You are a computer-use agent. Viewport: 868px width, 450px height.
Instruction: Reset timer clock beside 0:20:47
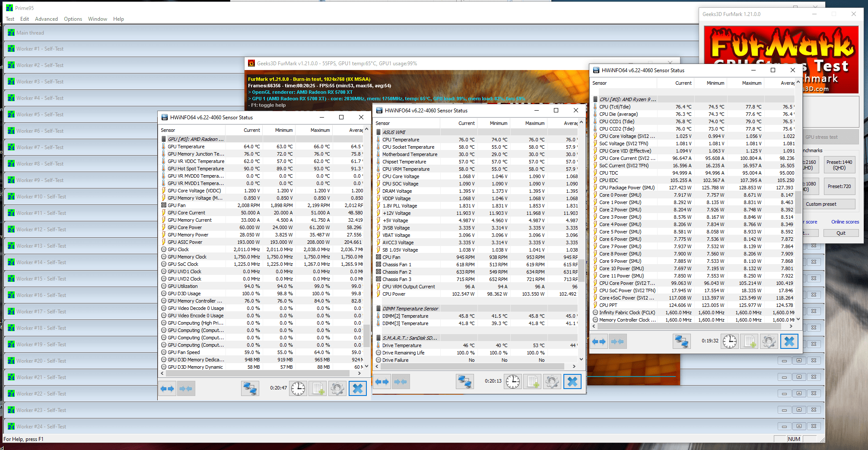tap(298, 389)
